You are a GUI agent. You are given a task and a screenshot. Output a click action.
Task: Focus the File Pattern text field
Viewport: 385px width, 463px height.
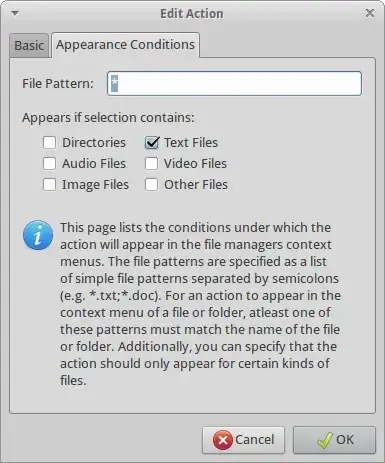234,83
